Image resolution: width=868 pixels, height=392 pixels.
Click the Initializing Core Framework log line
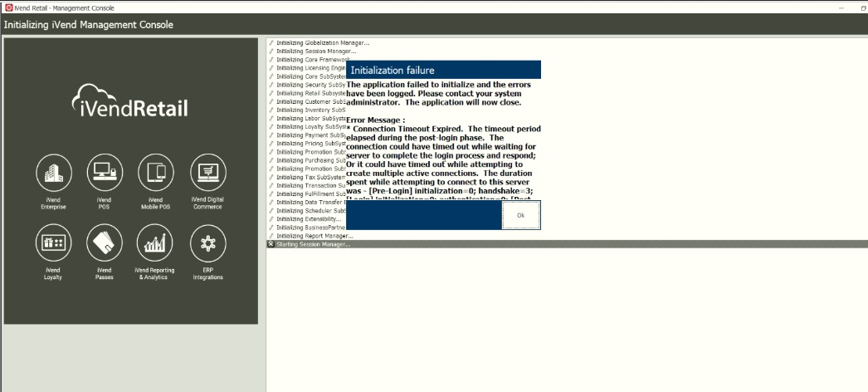(x=313, y=59)
